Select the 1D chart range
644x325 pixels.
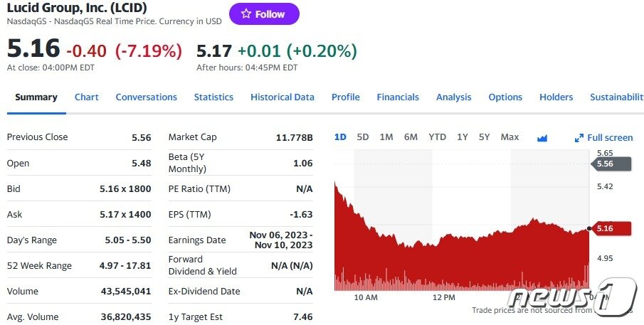(x=340, y=137)
